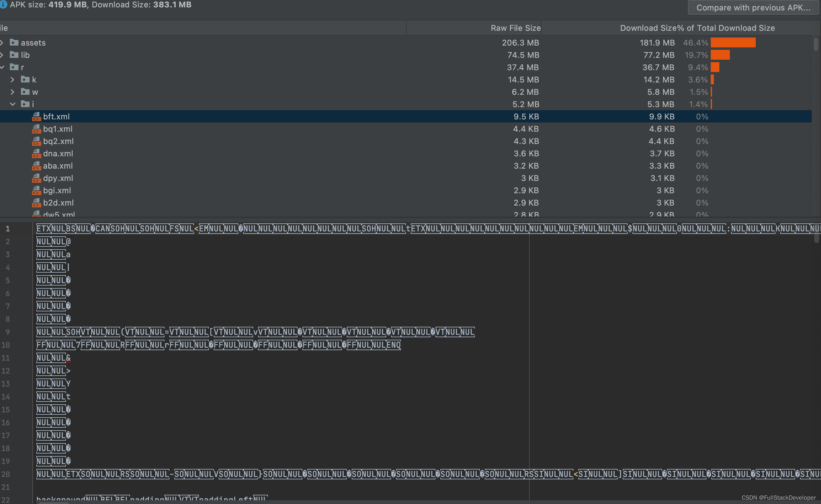The height and width of the screenshot is (504, 821).
Task: Click the bft.xml 9.5 KB size cell
Action: click(x=526, y=117)
